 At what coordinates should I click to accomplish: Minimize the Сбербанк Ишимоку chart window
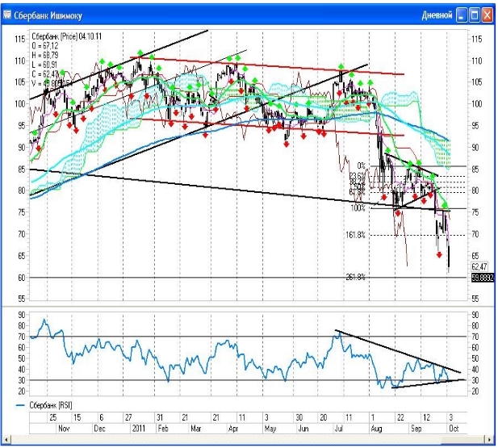point(461,15)
